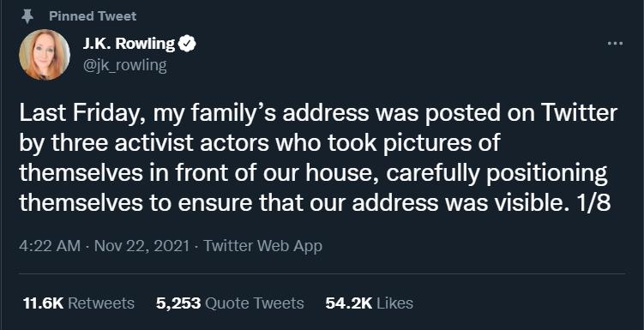
Task: Open J.K. Rowling's profile picture
Action: click(45, 55)
